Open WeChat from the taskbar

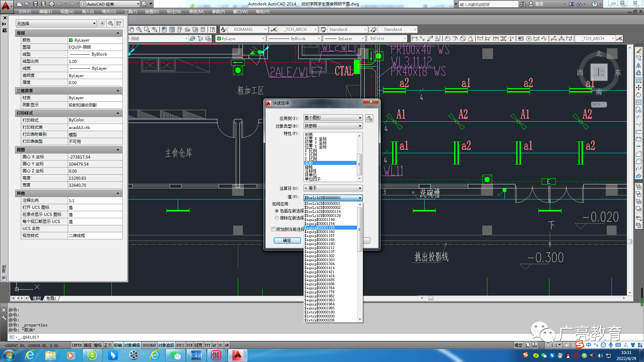(x=175, y=355)
